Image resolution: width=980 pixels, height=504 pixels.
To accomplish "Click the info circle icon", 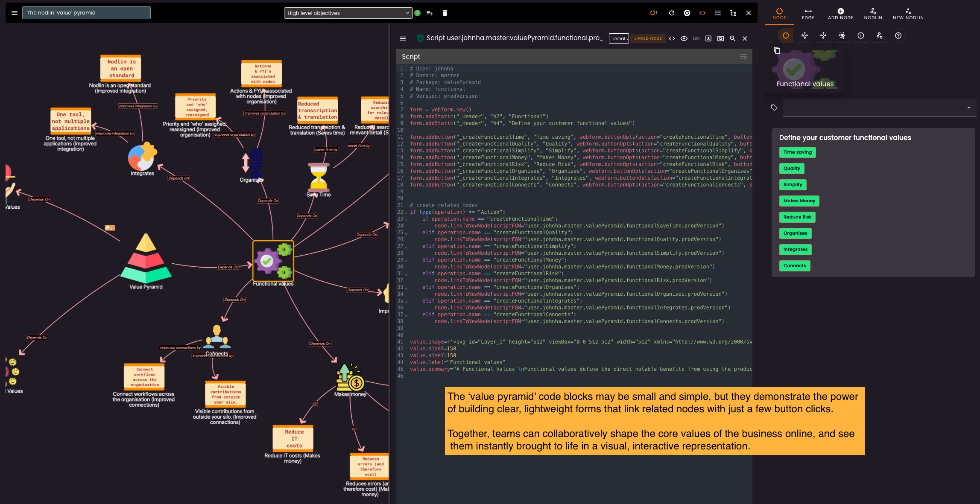I will (860, 36).
